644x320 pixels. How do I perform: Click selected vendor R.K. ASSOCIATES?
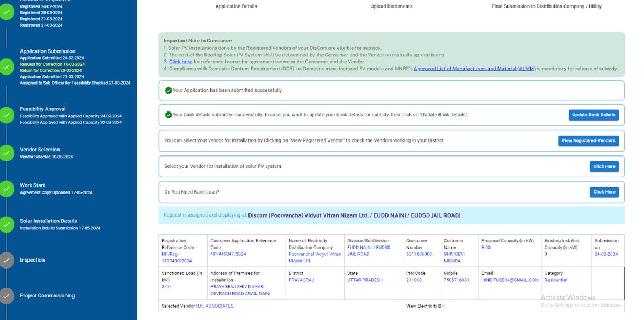click(215, 306)
